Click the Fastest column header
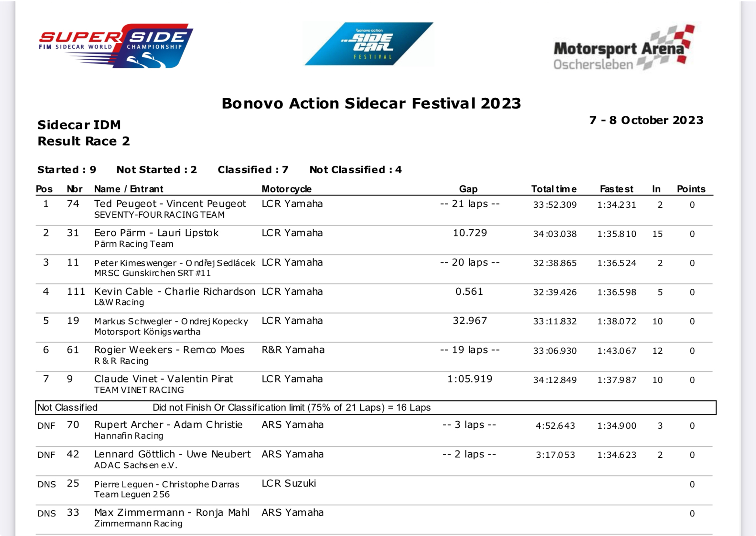Screen dimensions: 756x536 click(616, 189)
